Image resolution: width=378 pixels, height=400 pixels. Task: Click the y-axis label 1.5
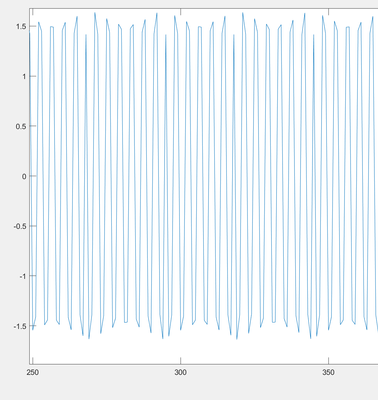21,27
